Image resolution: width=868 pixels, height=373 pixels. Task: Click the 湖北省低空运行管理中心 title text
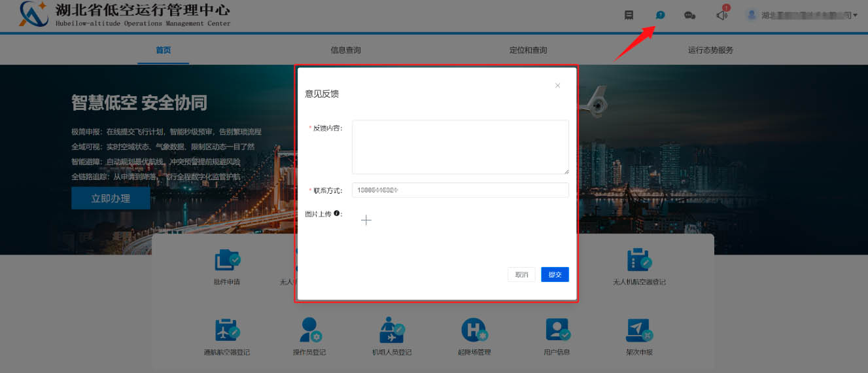[143, 10]
